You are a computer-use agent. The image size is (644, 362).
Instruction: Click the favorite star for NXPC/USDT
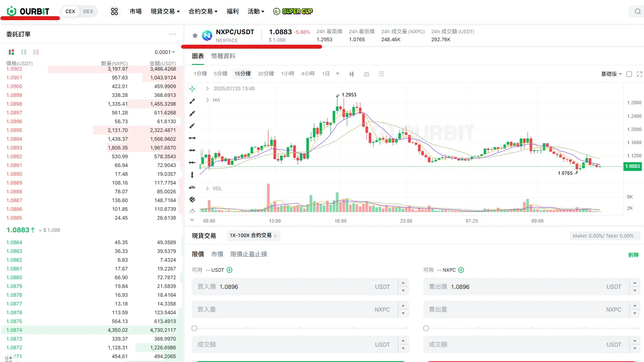coord(195,35)
